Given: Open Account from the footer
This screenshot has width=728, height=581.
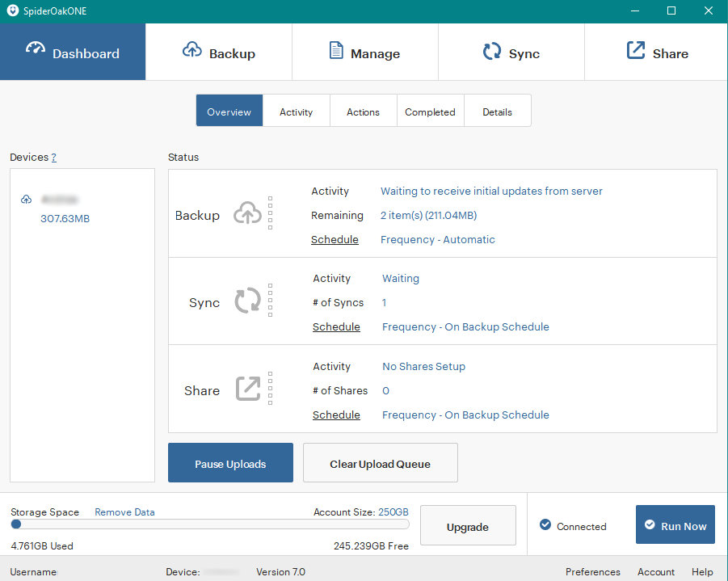Looking at the screenshot, I should 656,572.
